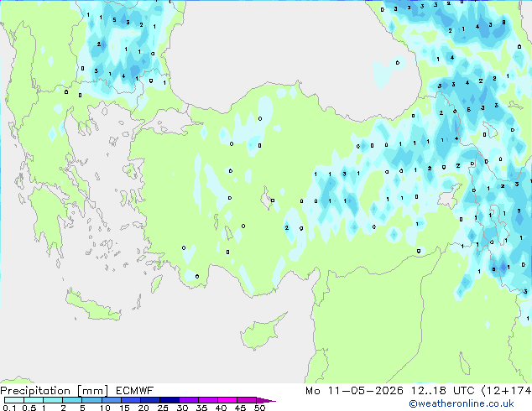Viewport: 532px width, 411px height.
Task: Open the weatheronline.co.uk copyright link
Action: [x=462, y=403]
